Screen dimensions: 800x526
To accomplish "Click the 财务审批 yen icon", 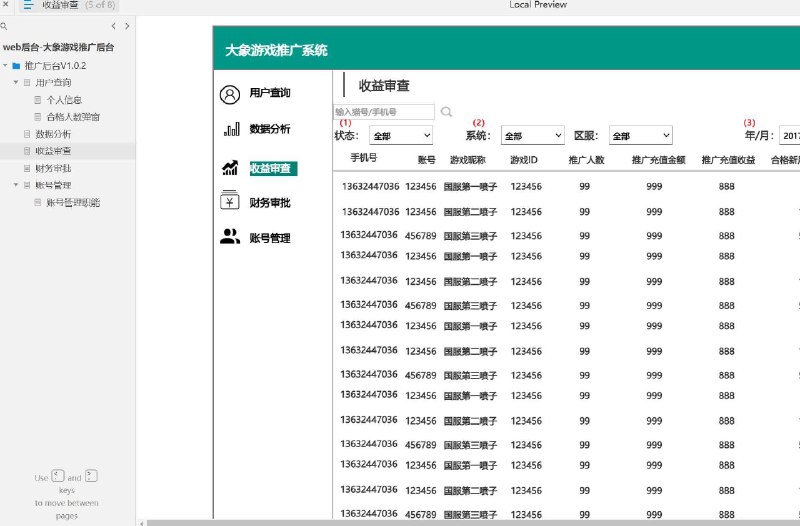I will pyautogui.click(x=230, y=200).
